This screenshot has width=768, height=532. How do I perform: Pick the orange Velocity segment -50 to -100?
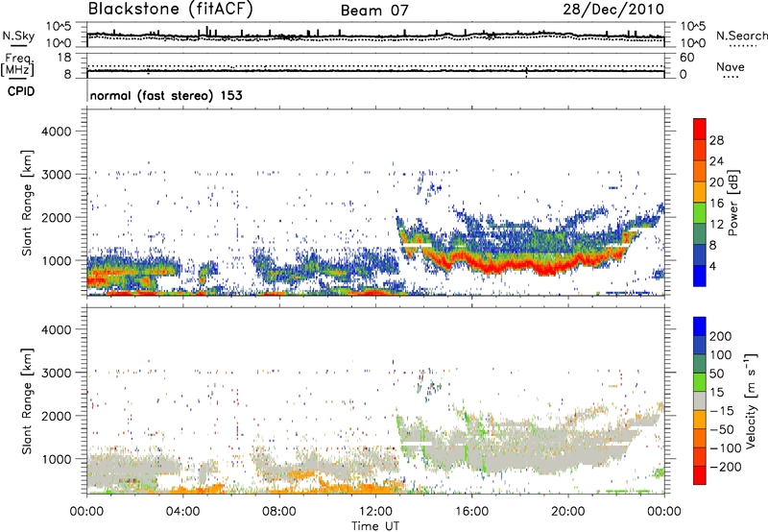700,438
